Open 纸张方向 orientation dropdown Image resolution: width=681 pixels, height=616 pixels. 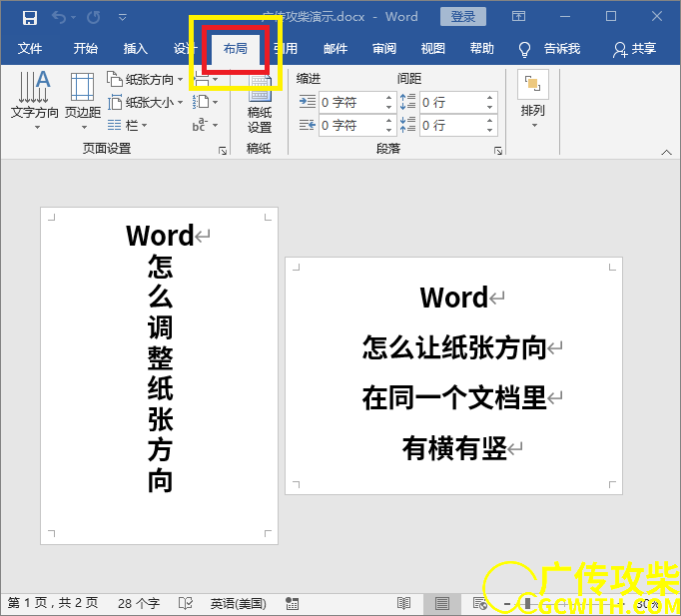(145, 80)
